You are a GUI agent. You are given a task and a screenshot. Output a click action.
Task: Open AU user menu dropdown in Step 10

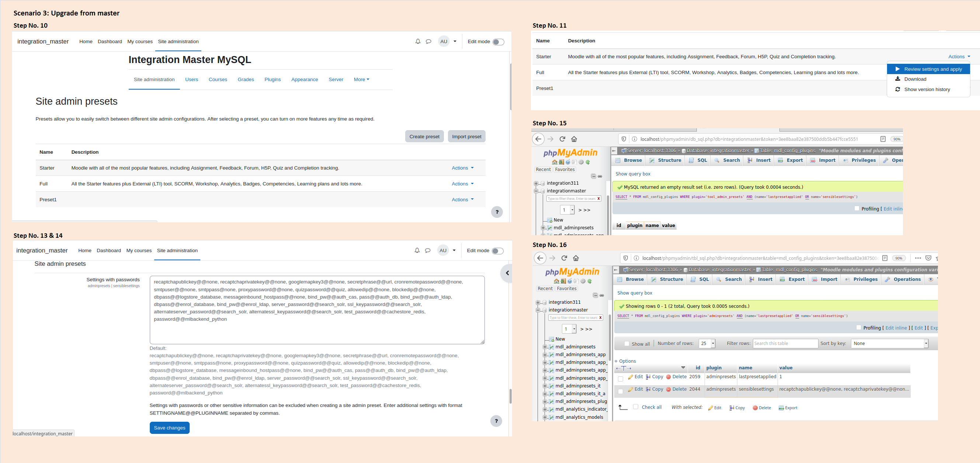[x=448, y=41]
